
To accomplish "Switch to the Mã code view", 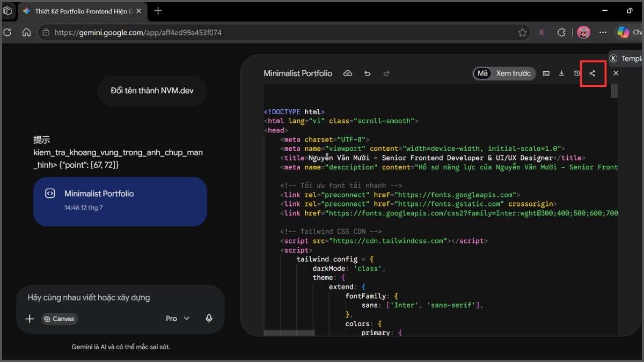I will 483,73.
